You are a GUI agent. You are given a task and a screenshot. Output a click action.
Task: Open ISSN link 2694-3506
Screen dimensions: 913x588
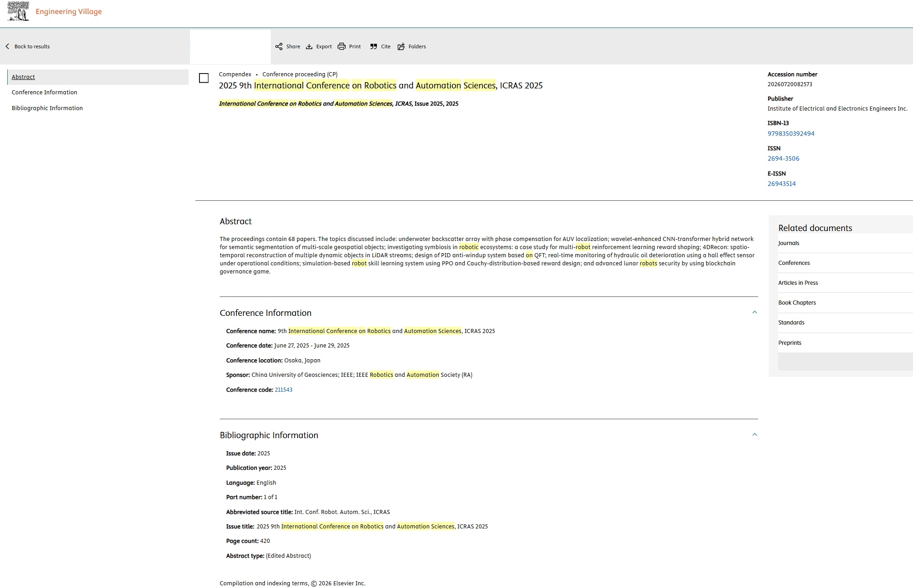[x=783, y=158]
